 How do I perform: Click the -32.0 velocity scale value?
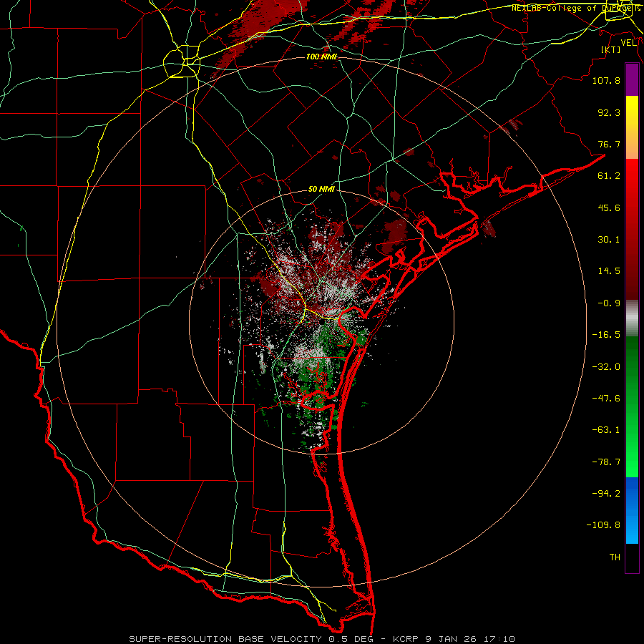point(606,367)
